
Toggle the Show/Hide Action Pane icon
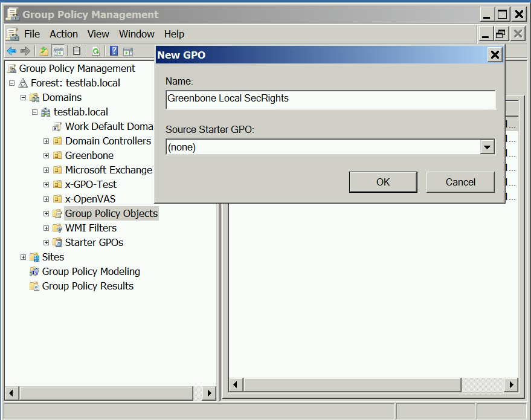(128, 51)
